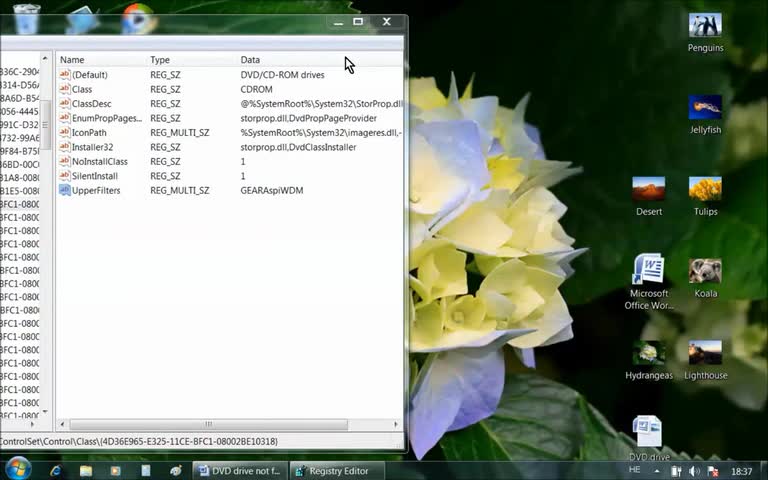
Task: Select tree key ending 991C-D32
Action: click(20, 124)
